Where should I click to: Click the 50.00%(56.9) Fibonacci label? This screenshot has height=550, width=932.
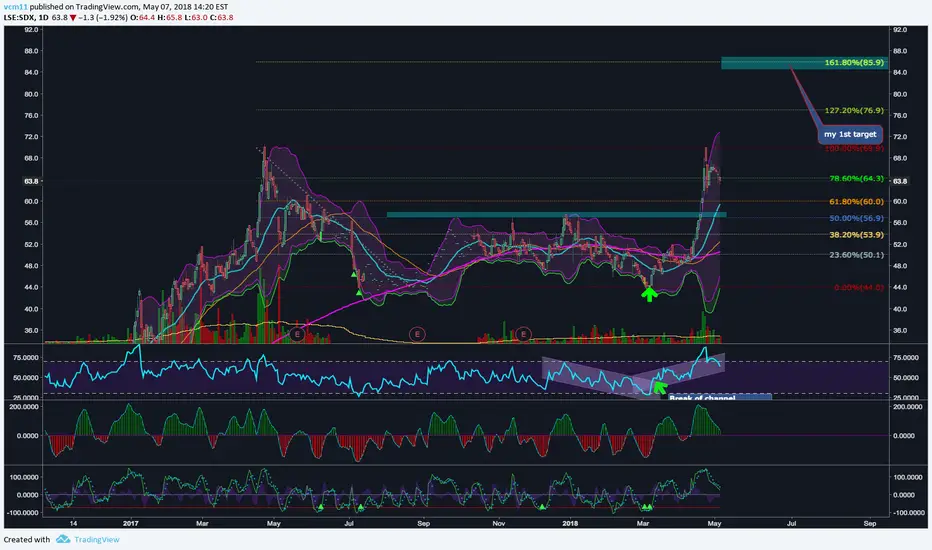(857, 218)
